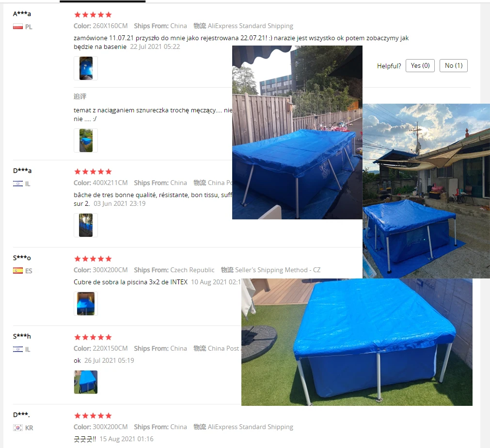Select the active tab underline at top

click(x=102, y=1)
